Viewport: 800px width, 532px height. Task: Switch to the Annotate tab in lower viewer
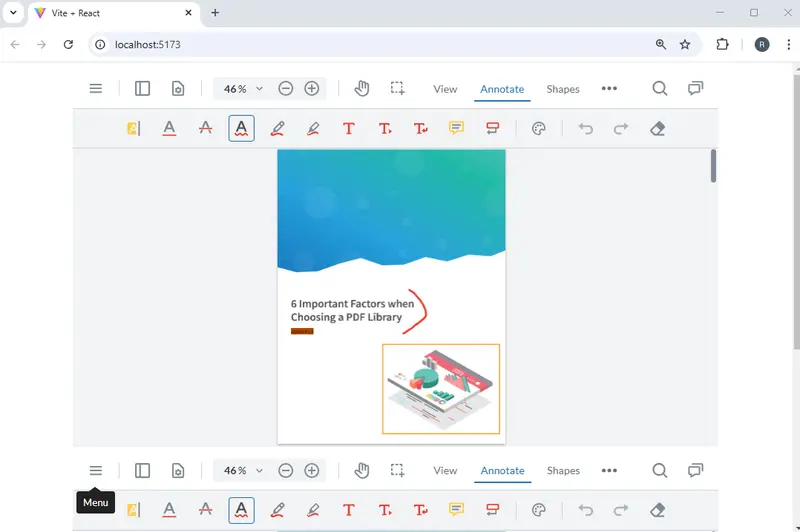(503, 470)
